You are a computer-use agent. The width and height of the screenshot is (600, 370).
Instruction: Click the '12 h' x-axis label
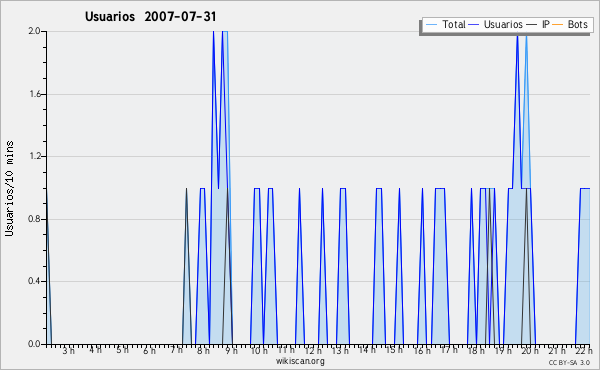(313, 351)
